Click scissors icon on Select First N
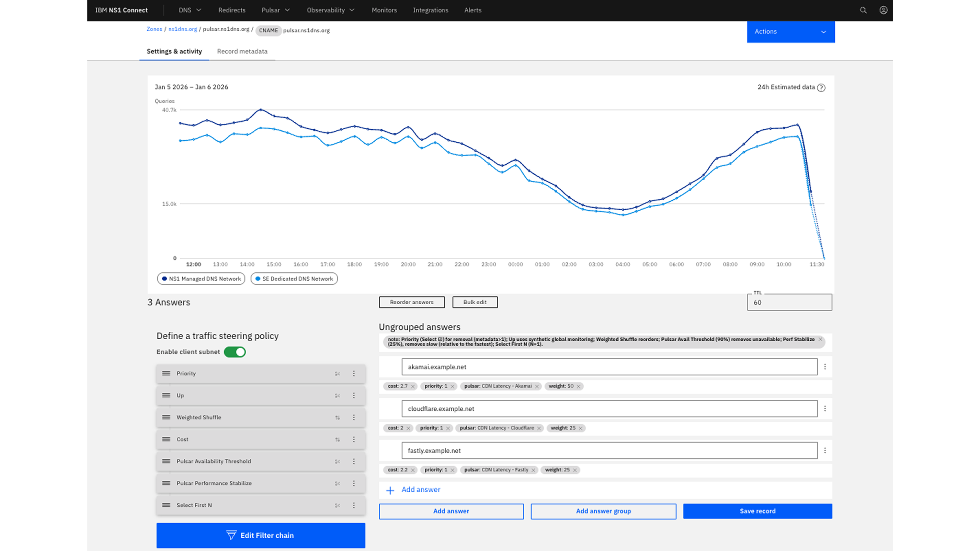 coord(338,506)
